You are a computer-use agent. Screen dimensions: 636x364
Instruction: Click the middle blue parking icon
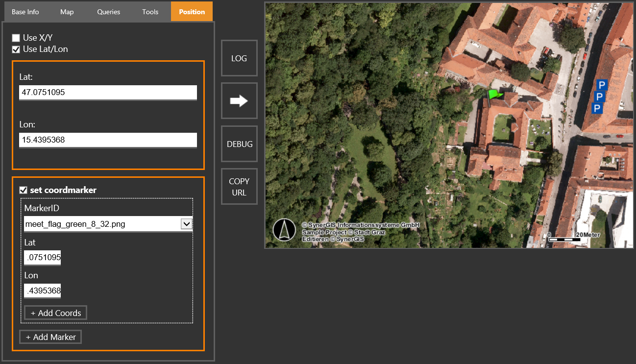[601, 97]
